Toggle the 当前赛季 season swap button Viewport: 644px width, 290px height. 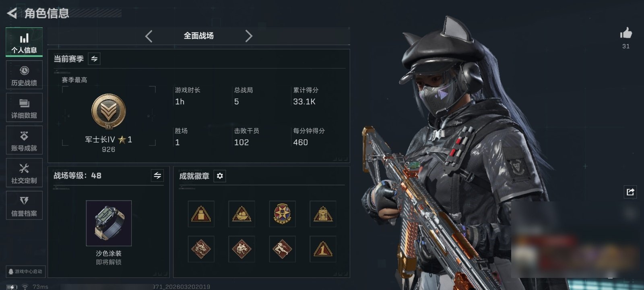[x=94, y=59]
